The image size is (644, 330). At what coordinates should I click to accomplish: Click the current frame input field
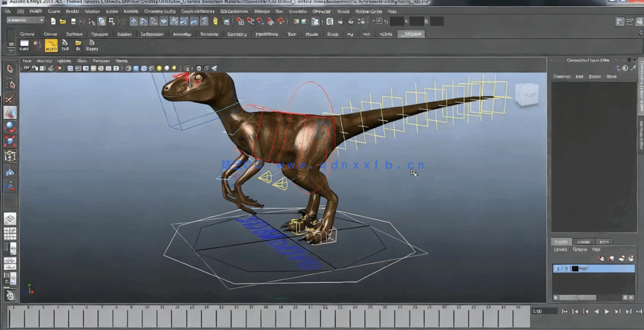pos(544,311)
